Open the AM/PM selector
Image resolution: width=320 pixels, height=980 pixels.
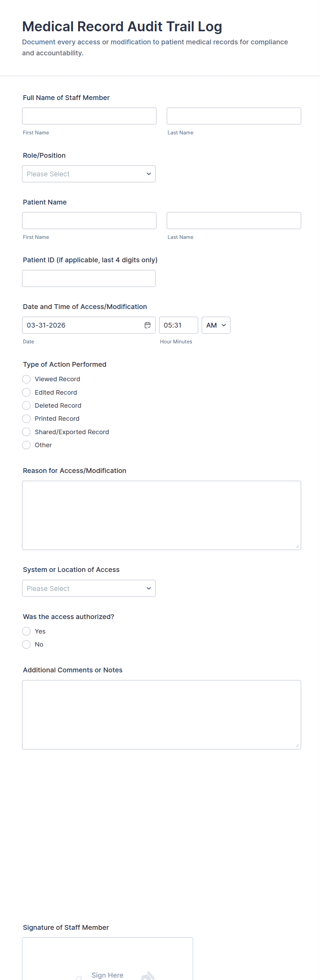pyautogui.click(x=216, y=325)
